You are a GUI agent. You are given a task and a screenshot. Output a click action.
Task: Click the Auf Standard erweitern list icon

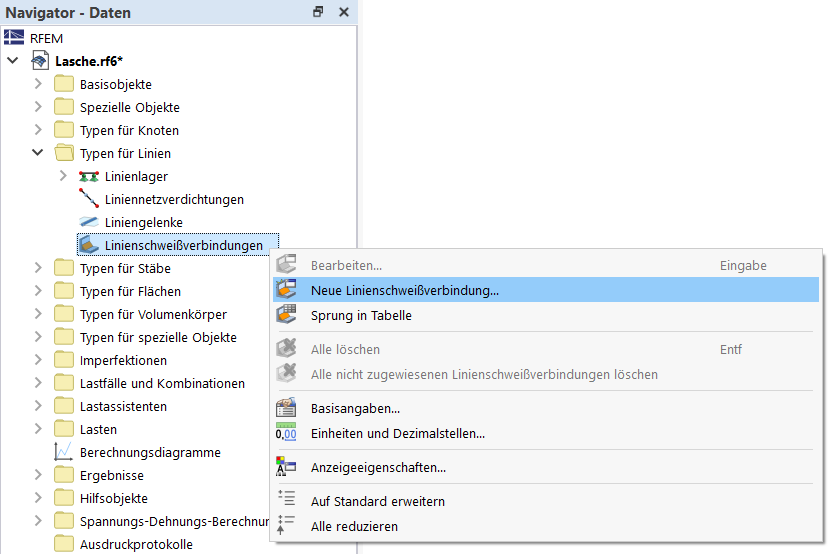(x=286, y=498)
